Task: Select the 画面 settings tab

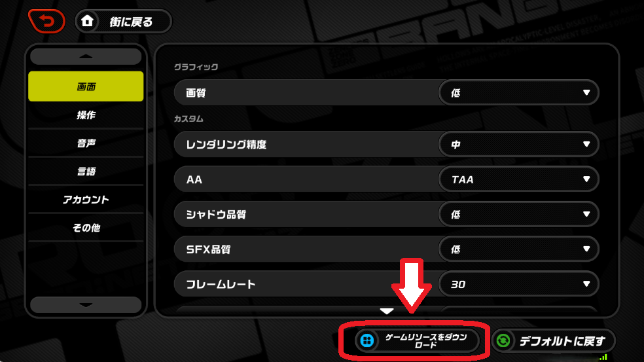Action: pos(86,86)
